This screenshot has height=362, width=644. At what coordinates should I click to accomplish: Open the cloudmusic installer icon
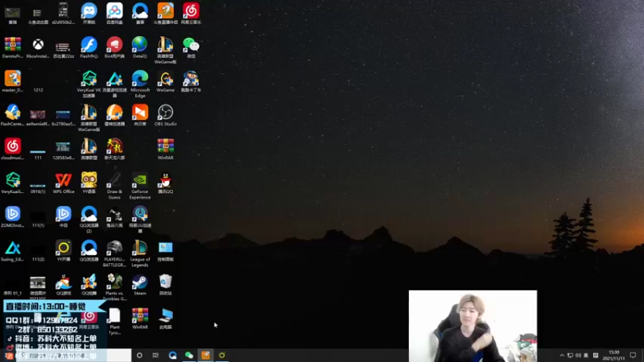click(13, 149)
